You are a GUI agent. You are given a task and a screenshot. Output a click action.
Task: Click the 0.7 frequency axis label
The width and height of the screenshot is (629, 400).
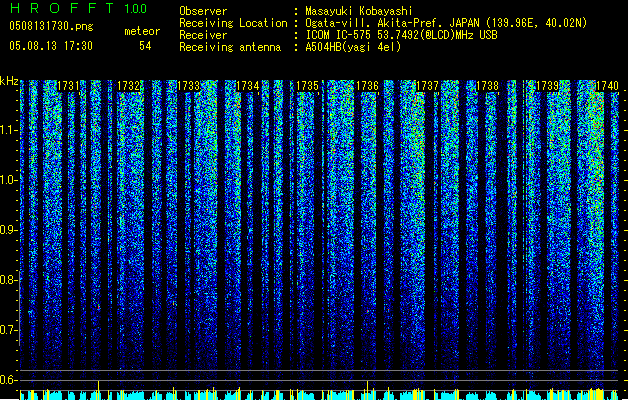9,330
